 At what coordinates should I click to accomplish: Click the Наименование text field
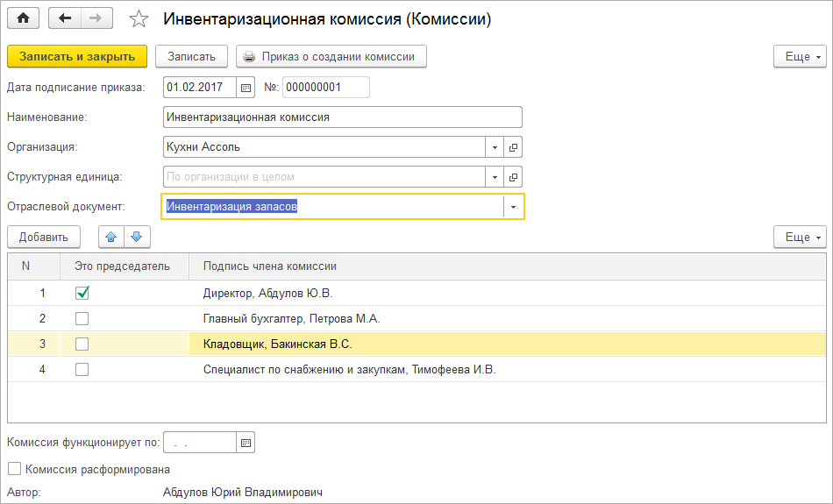342,117
